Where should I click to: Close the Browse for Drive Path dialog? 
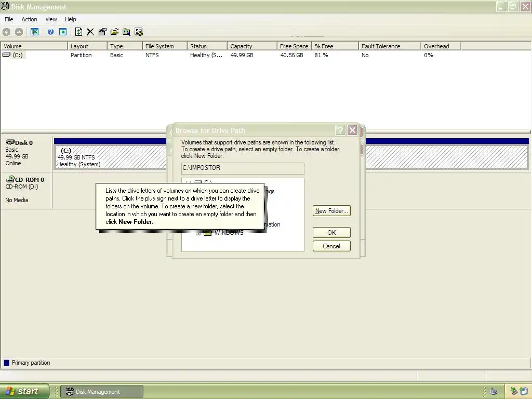[x=353, y=130]
